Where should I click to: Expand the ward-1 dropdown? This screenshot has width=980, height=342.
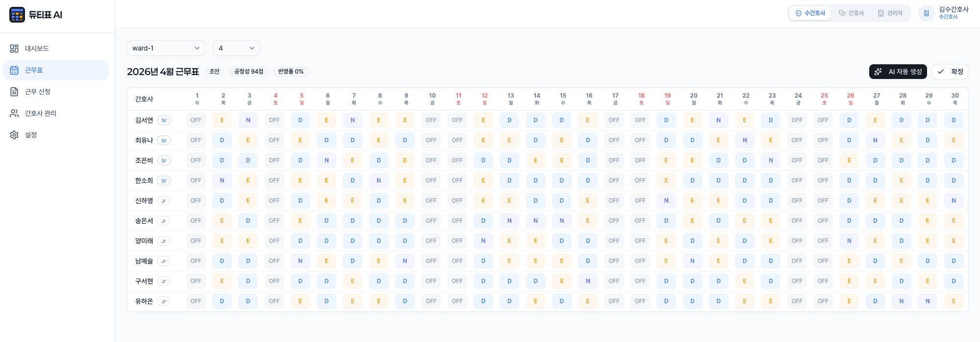166,48
